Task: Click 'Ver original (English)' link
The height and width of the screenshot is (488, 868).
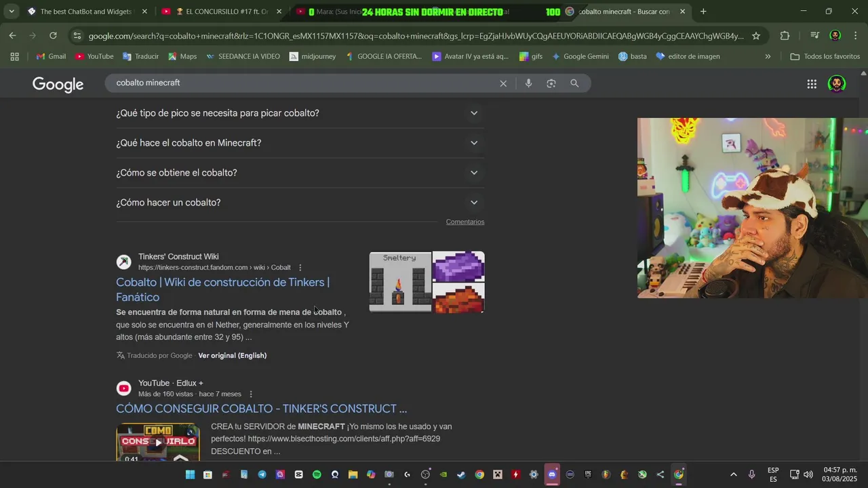Action: [233, 356]
